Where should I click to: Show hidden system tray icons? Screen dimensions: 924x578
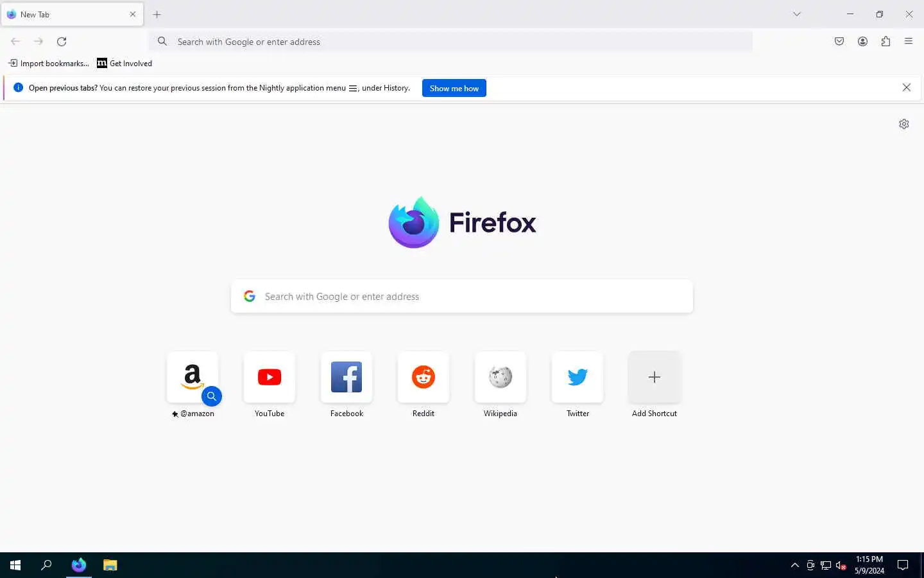click(795, 565)
